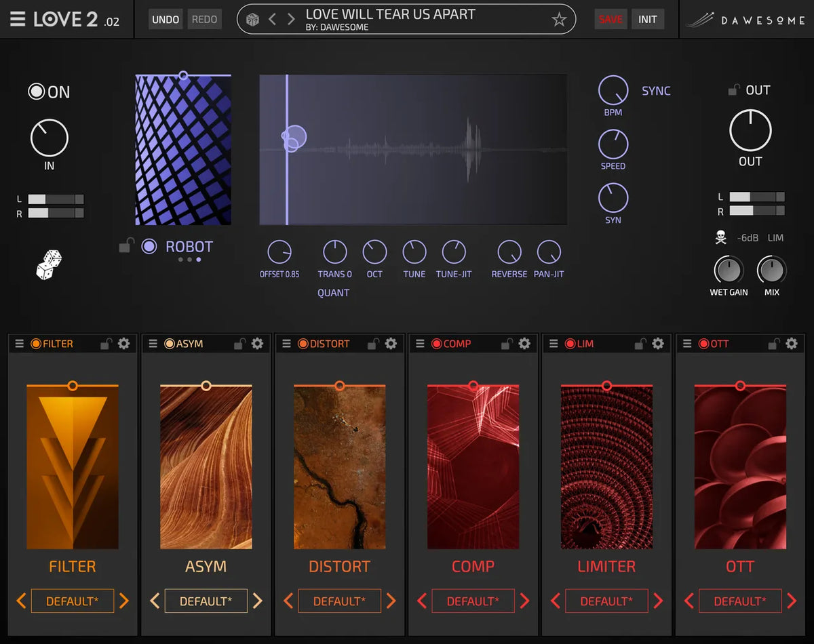Click the lock icon next to ROBOT

[125, 245]
